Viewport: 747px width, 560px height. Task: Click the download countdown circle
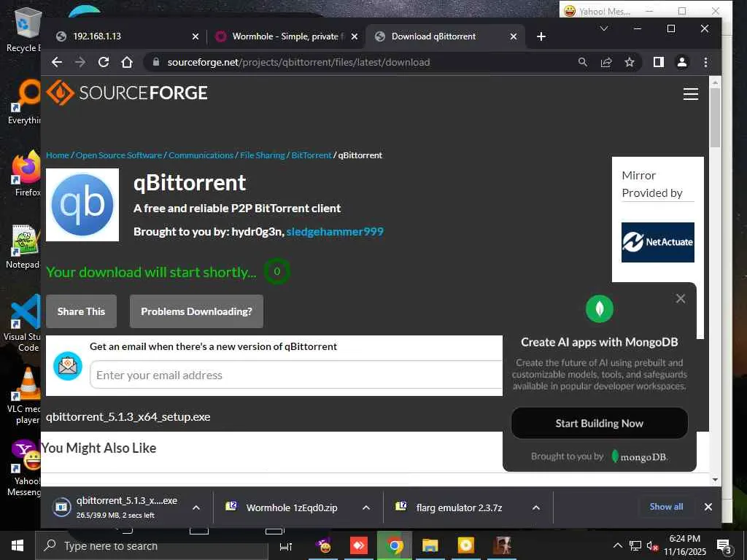tap(276, 271)
